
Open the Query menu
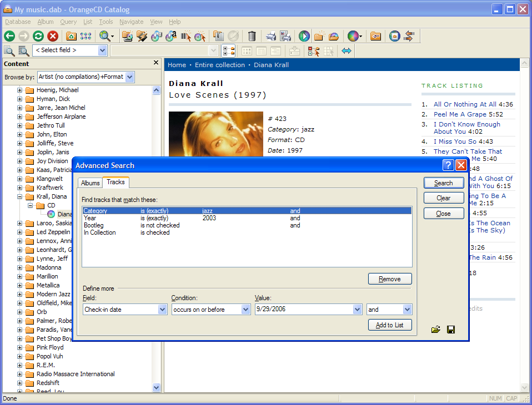68,22
